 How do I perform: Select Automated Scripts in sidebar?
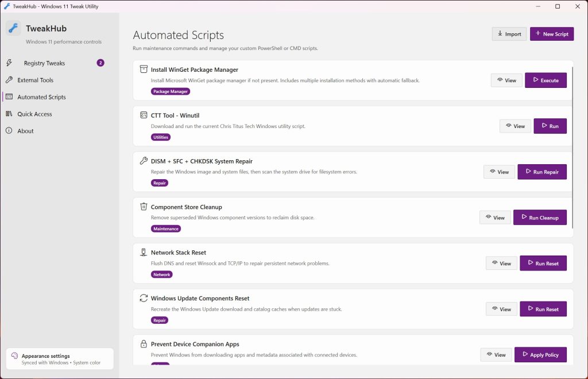tap(57, 96)
